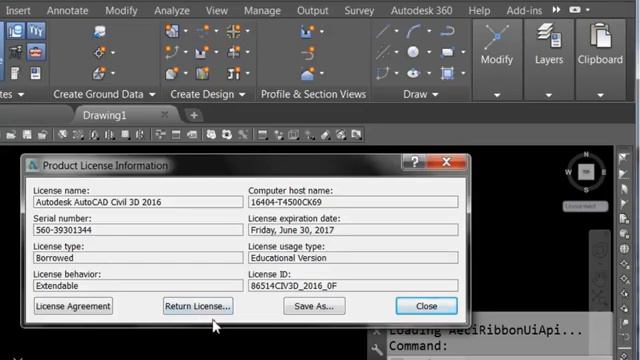This screenshot has height=360, width=640.
Task: Click the Computer host name field
Action: [353, 202]
